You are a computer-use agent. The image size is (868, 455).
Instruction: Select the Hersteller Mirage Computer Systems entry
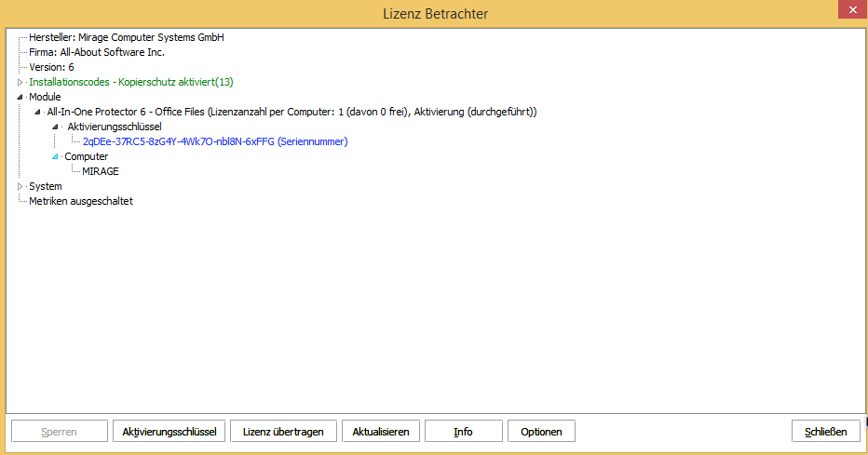(x=126, y=37)
